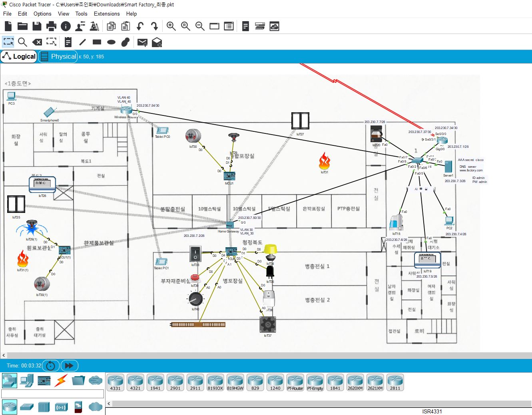This screenshot has height=415, width=532.
Task: Switch to the Physical workspace tab
Action: point(58,56)
